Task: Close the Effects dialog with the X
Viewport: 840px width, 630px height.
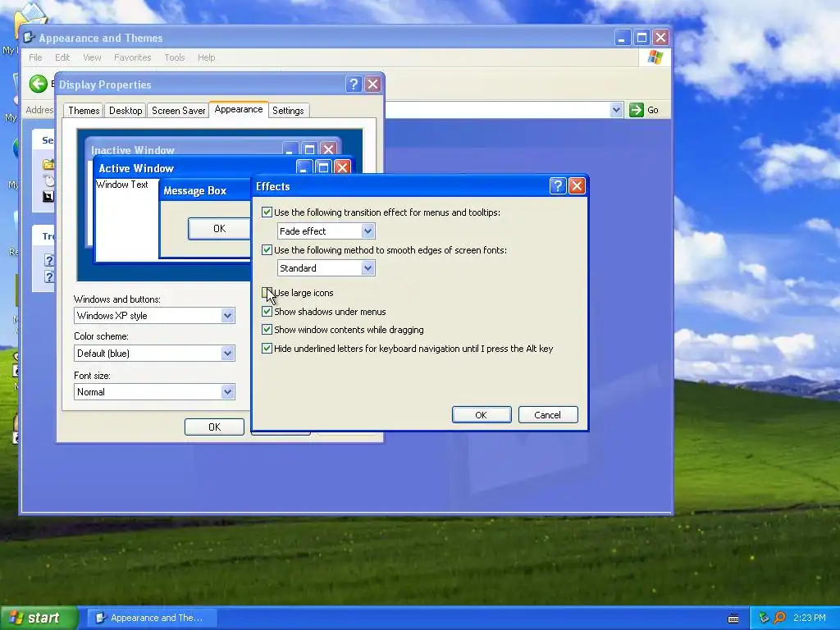Action: [x=577, y=186]
